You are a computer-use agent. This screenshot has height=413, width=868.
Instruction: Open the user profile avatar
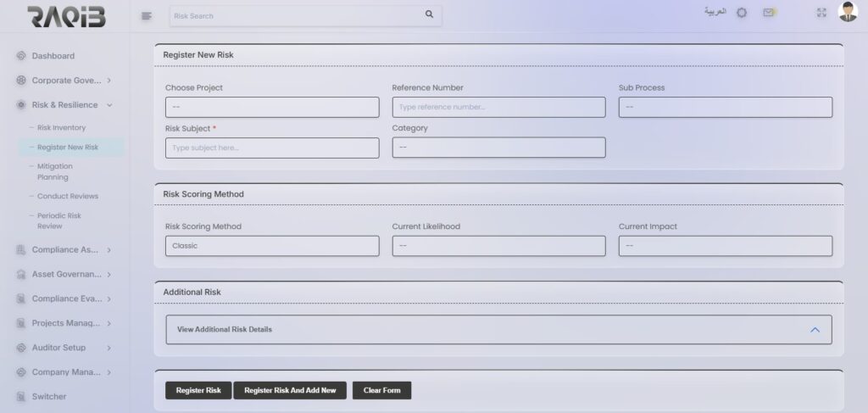[x=848, y=12]
